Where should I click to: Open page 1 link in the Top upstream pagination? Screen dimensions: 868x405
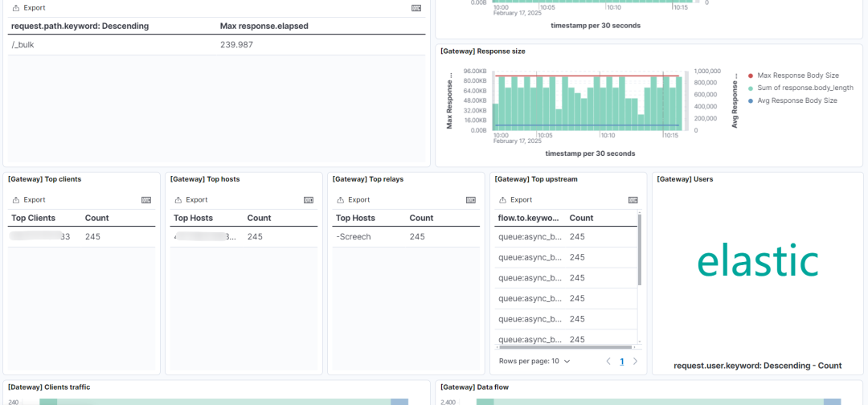(x=621, y=362)
